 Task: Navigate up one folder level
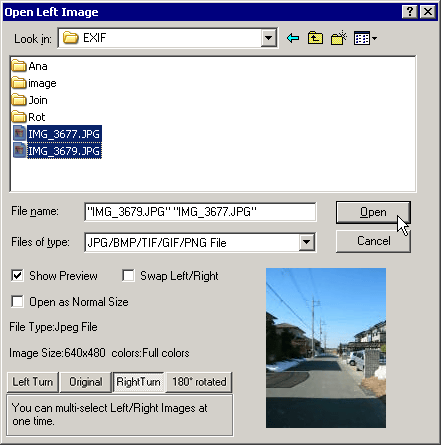click(x=315, y=38)
